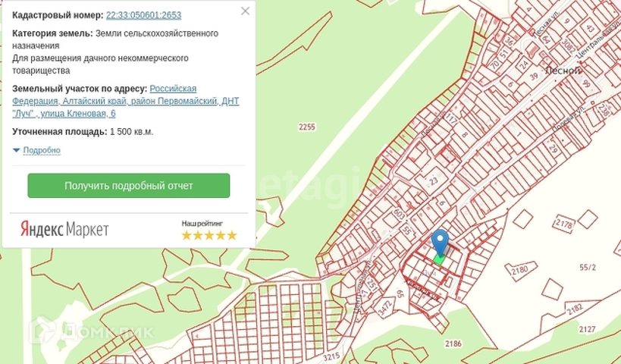The height and width of the screenshot is (364, 621).
Task: Click the Лесной settlement label
Action: [x=563, y=71]
